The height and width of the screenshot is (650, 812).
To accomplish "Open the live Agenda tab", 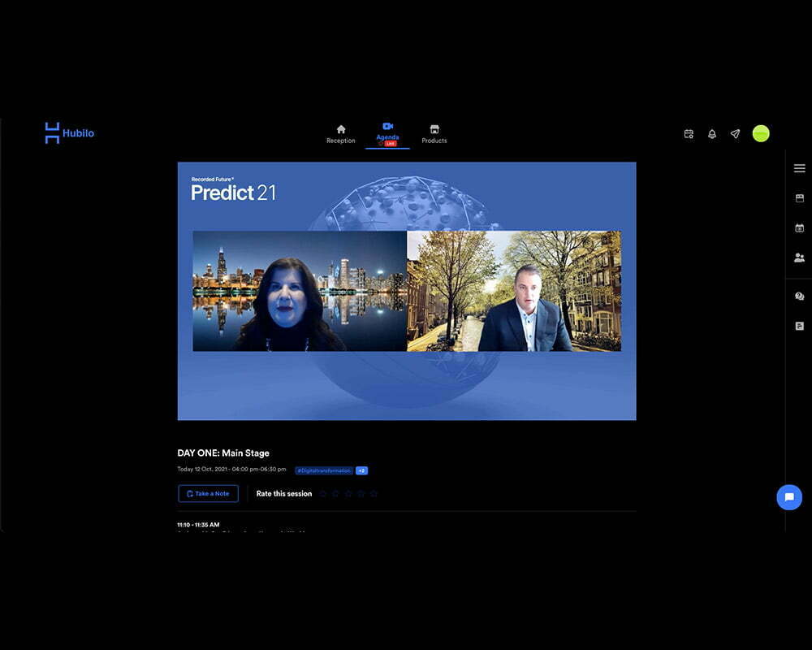I will (387, 134).
